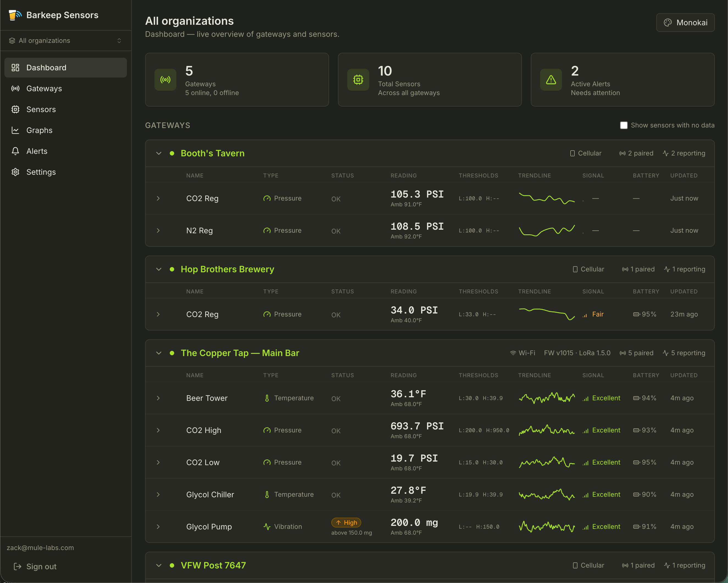
Task: Click the 36.1°F reading value
Action: click(408, 394)
